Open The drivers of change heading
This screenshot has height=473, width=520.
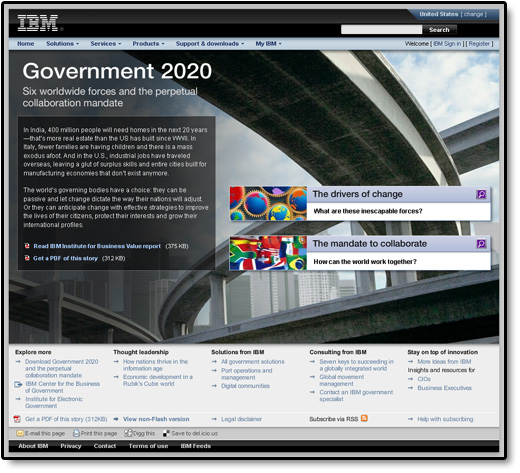tap(357, 194)
